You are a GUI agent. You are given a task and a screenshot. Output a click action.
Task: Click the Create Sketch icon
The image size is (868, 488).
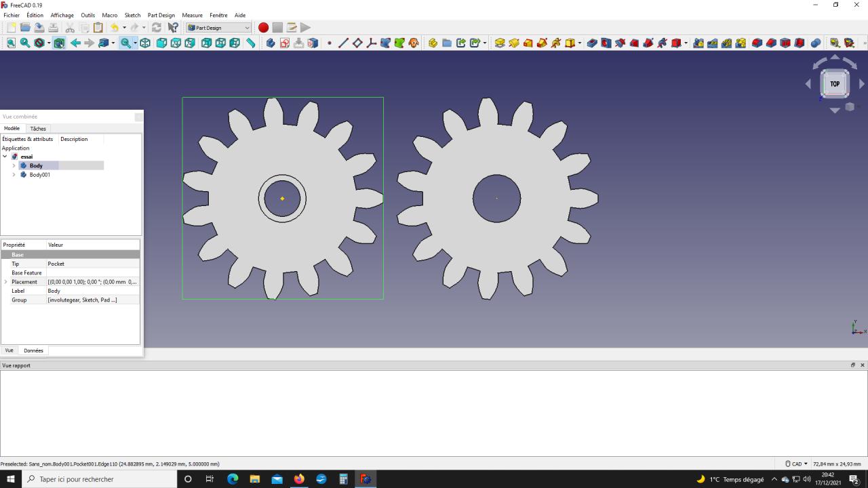tap(285, 43)
